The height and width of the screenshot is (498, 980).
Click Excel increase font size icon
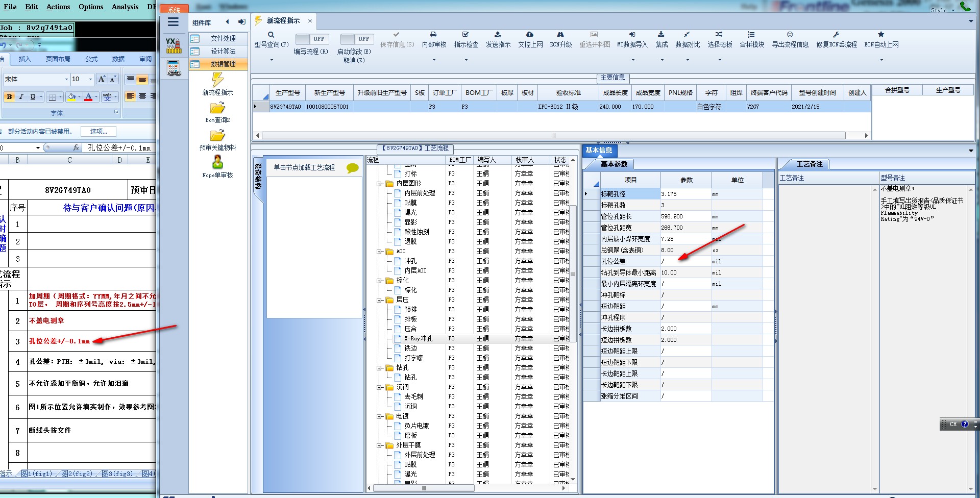coord(102,79)
